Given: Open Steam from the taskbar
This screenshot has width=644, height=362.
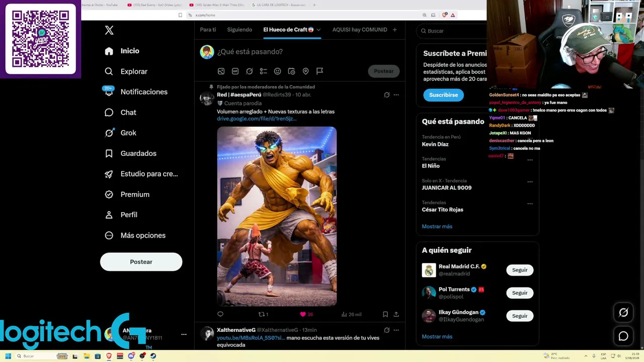Looking at the screenshot, I should (x=153, y=356).
